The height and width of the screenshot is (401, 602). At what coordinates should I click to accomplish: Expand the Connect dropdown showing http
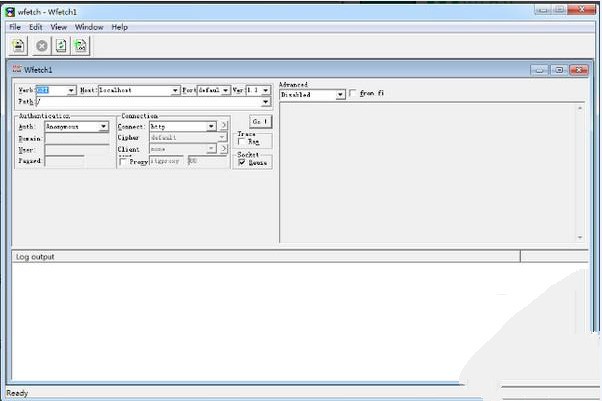pyautogui.click(x=211, y=126)
